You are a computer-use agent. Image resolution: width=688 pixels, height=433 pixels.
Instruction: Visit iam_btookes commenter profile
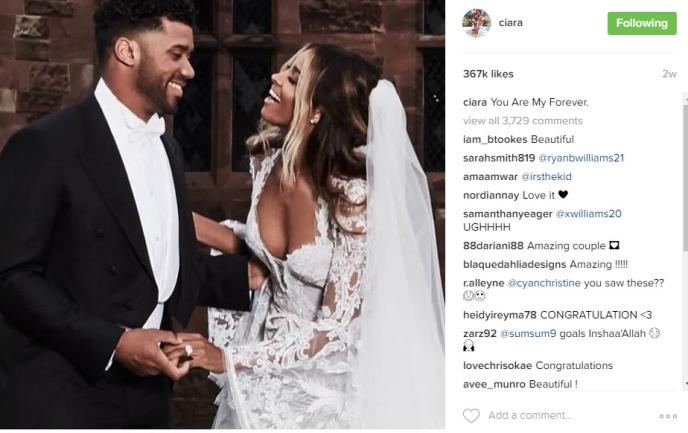point(495,140)
